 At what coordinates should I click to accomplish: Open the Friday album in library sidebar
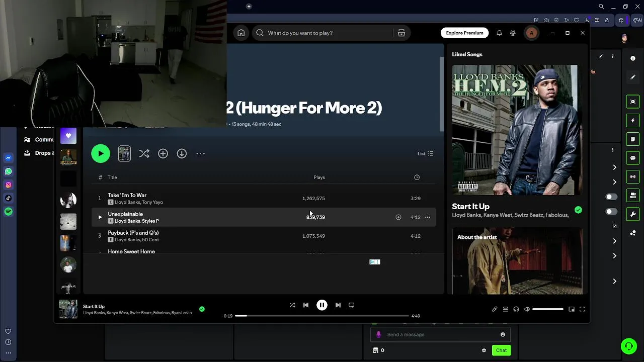[x=68, y=157]
